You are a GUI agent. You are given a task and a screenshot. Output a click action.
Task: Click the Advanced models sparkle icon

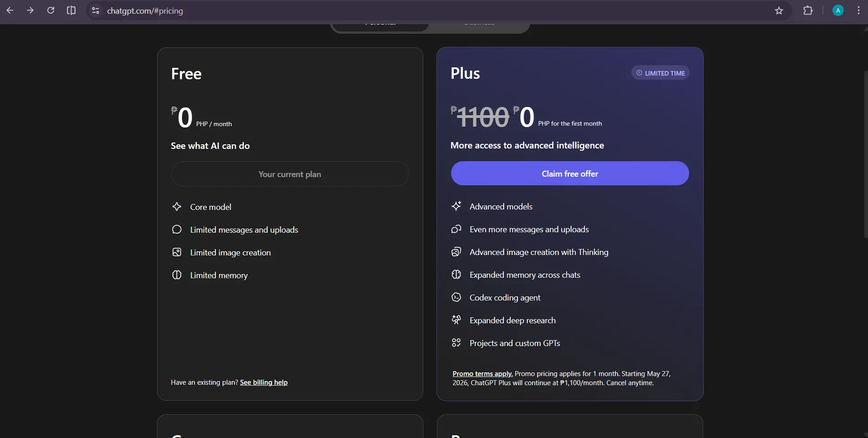pyautogui.click(x=456, y=206)
